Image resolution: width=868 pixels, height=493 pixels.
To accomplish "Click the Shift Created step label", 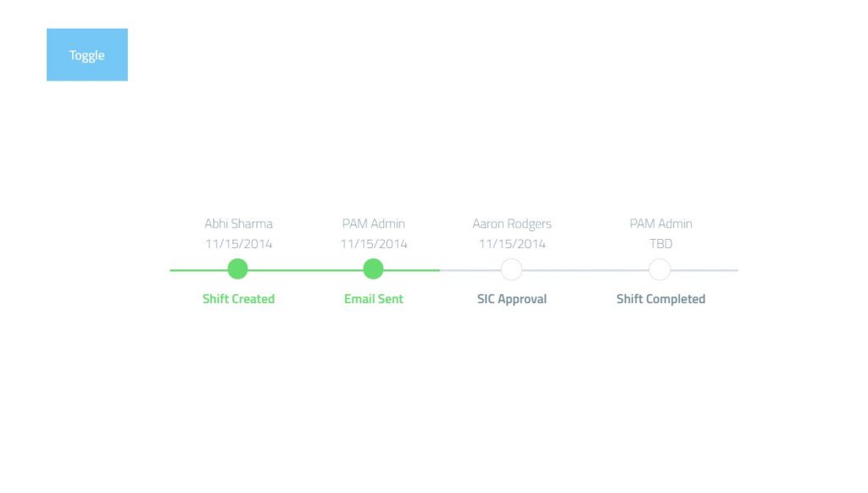I will pyautogui.click(x=238, y=299).
